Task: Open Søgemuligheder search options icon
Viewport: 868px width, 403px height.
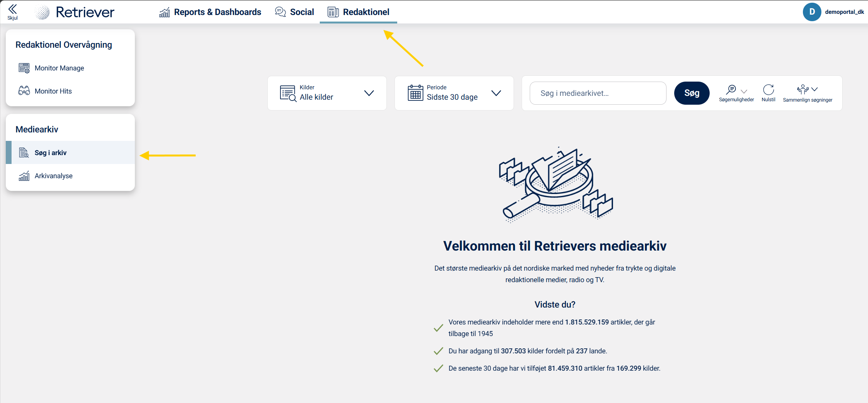Action: coord(731,90)
